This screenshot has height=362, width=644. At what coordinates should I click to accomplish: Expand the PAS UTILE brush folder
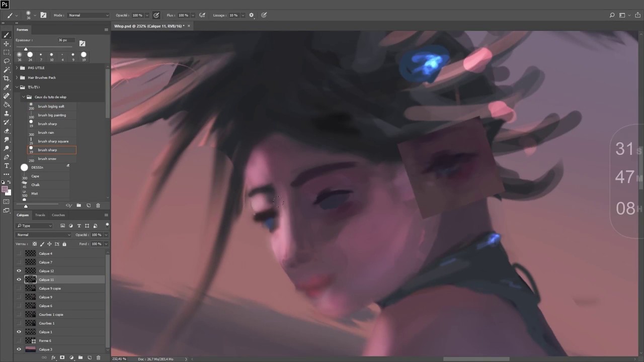pyautogui.click(x=17, y=68)
